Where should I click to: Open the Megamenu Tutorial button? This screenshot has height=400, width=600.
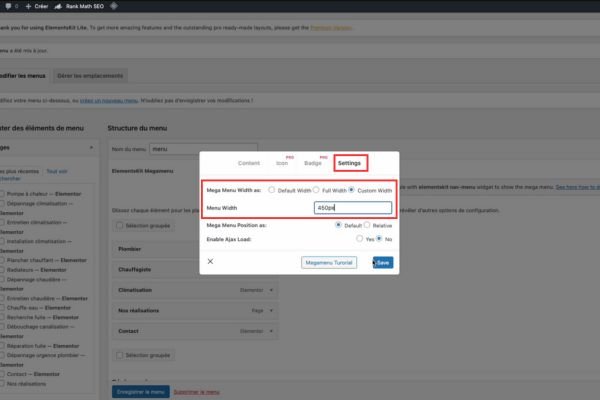(x=329, y=262)
